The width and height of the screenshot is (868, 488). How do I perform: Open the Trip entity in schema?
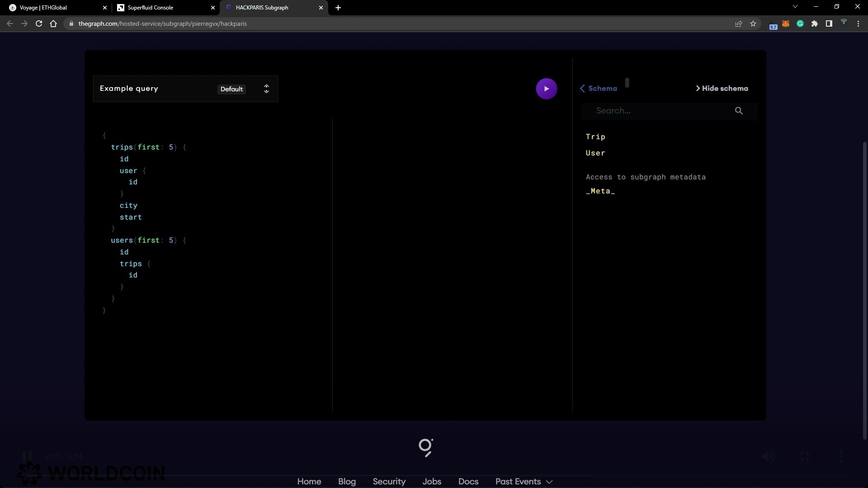tap(595, 136)
